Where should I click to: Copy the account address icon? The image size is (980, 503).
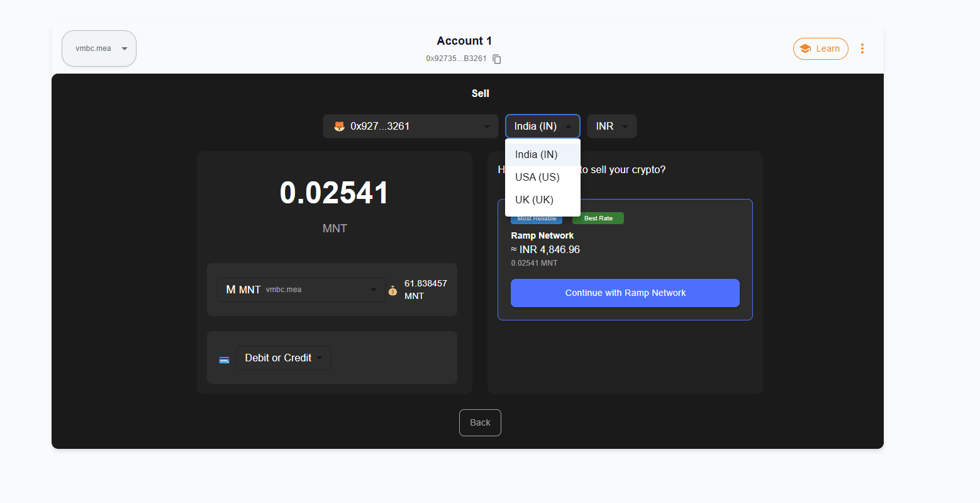[x=497, y=59]
